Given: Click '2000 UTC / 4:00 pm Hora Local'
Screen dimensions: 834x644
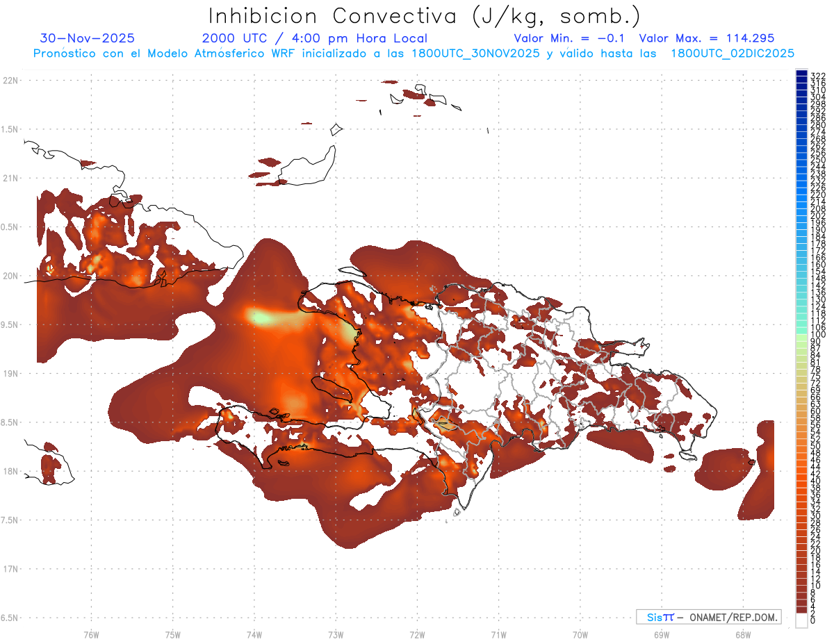Looking at the screenshot, I should coord(314,38).
